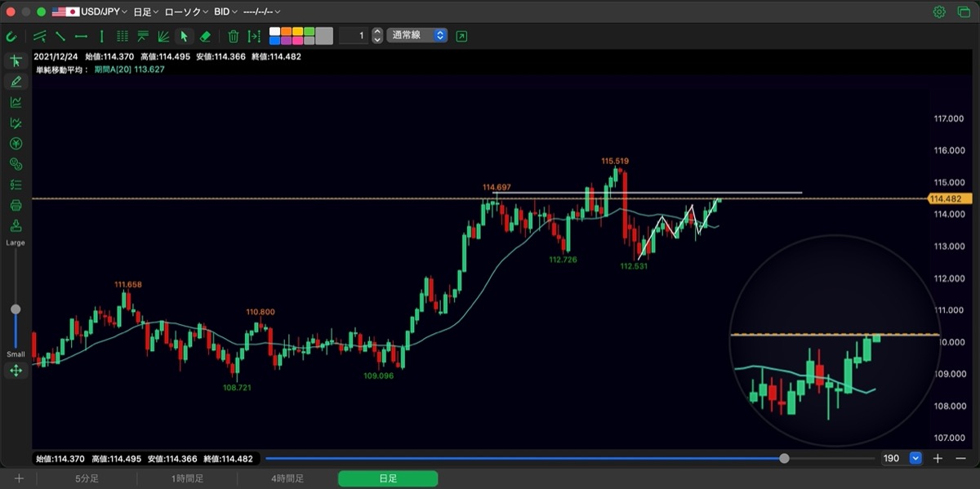980x489 pixels.
Task: Open the USD/JPY currency pair dropdown
Action: (x=90, y=12)
